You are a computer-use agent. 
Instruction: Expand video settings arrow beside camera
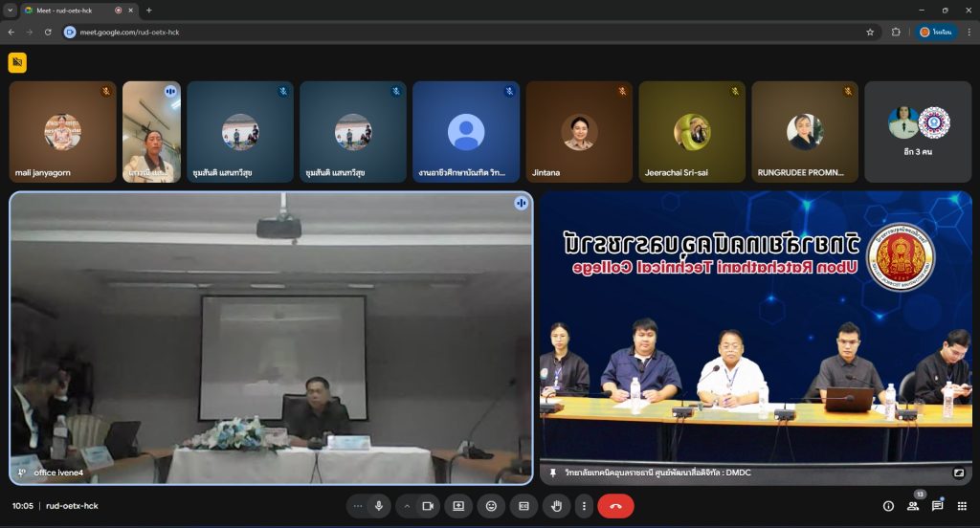click(x=407, y=506)
